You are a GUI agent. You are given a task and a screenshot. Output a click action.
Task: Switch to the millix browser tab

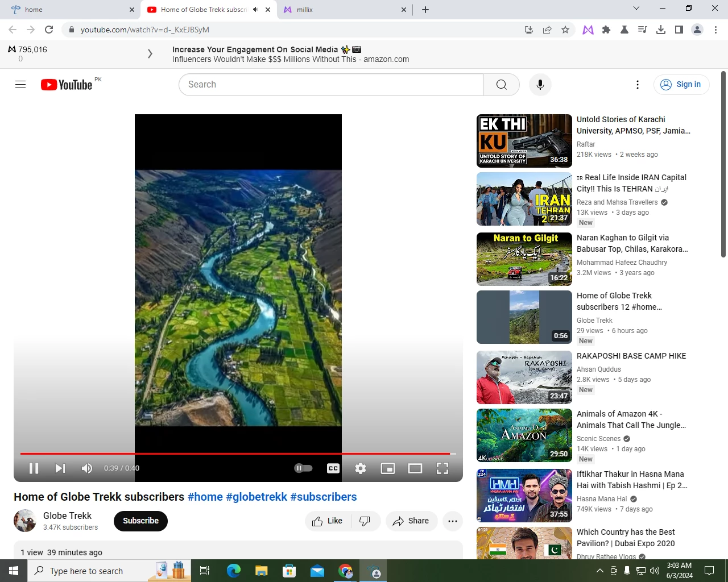point(345,10)
